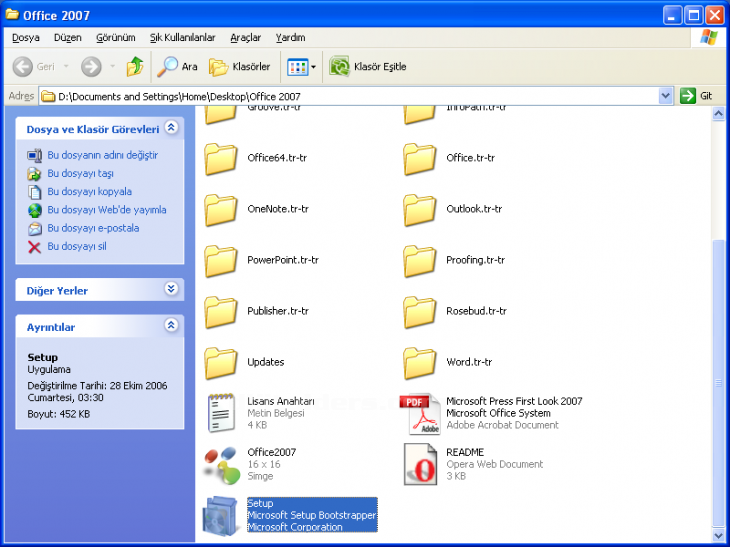
Task: Open the Düzen menu
Action: [x=68, y=37]
